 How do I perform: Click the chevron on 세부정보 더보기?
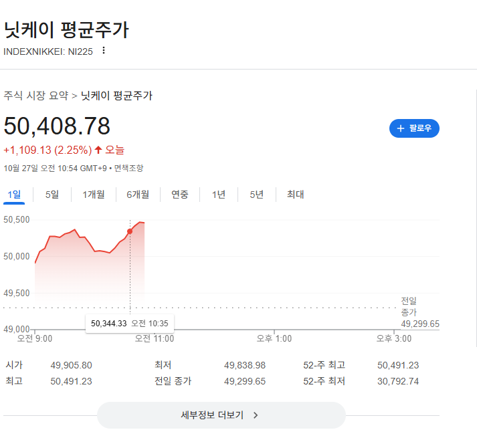(256, 415)
